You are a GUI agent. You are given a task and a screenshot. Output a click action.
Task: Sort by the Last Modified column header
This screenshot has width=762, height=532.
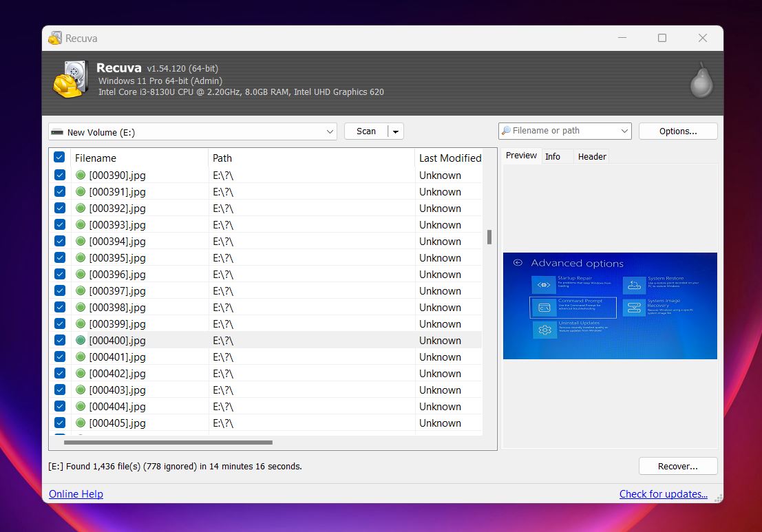click(x=449, y=158)
